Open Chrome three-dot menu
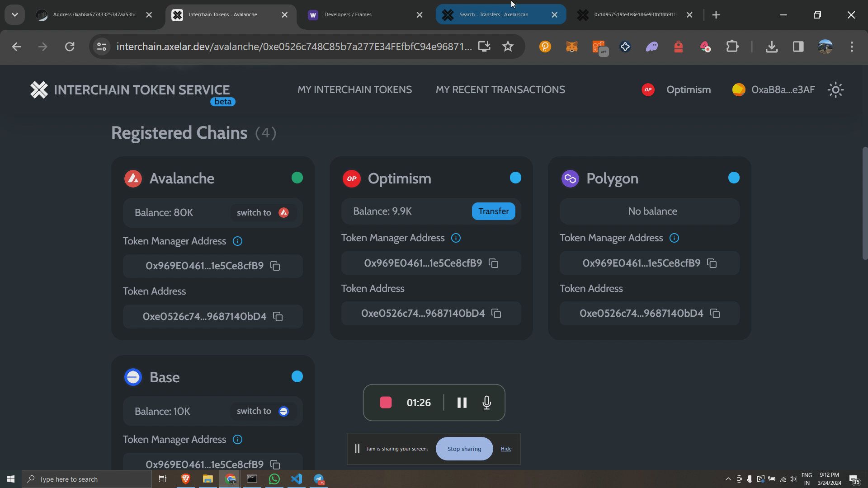 pos(852,47)
